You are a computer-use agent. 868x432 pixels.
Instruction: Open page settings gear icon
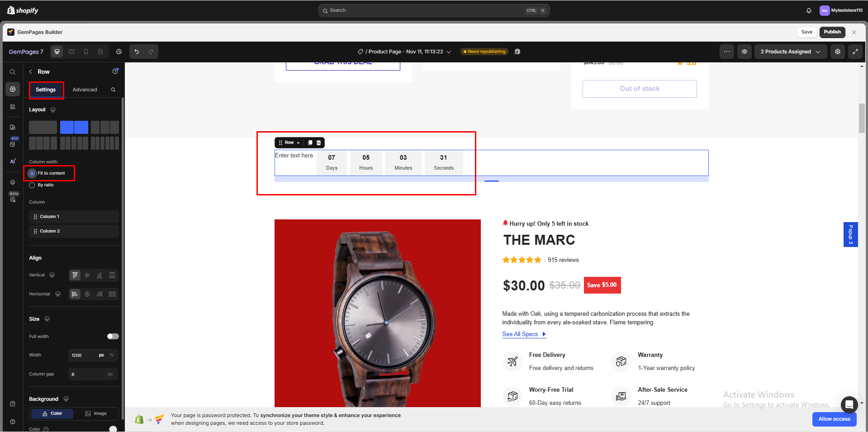click(837, 52)
